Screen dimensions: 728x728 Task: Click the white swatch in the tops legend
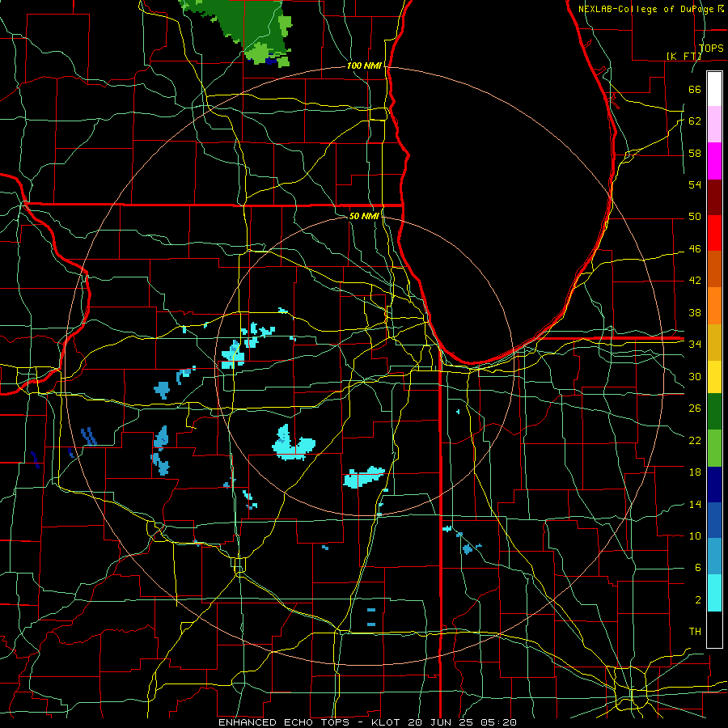[714, 89]
